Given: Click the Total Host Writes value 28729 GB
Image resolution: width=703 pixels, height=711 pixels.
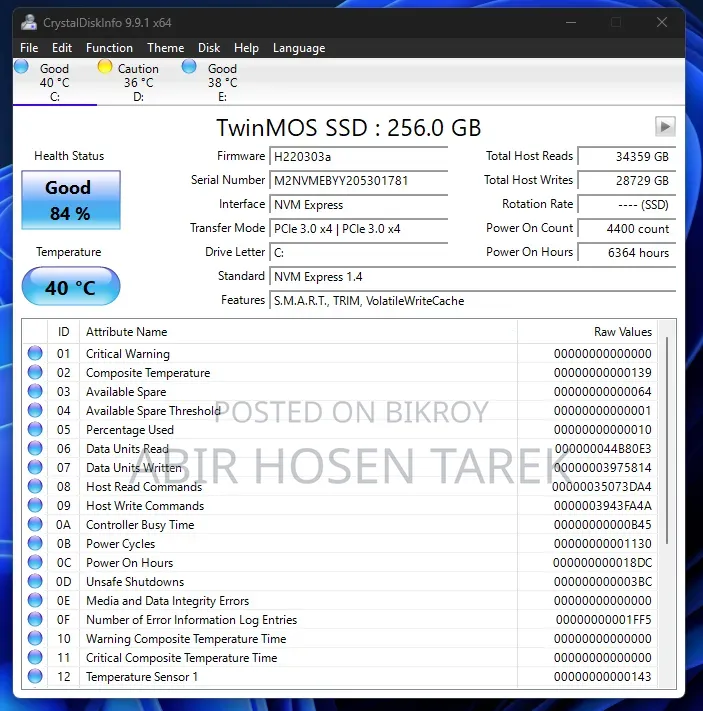Looking at the screenshot, I should pyautogui.click(x=627, y=181).
